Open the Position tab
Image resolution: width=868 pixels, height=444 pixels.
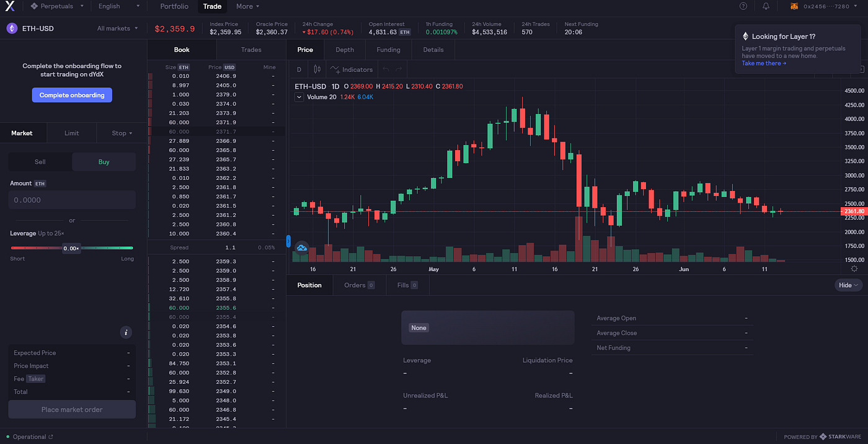point(309,285)
